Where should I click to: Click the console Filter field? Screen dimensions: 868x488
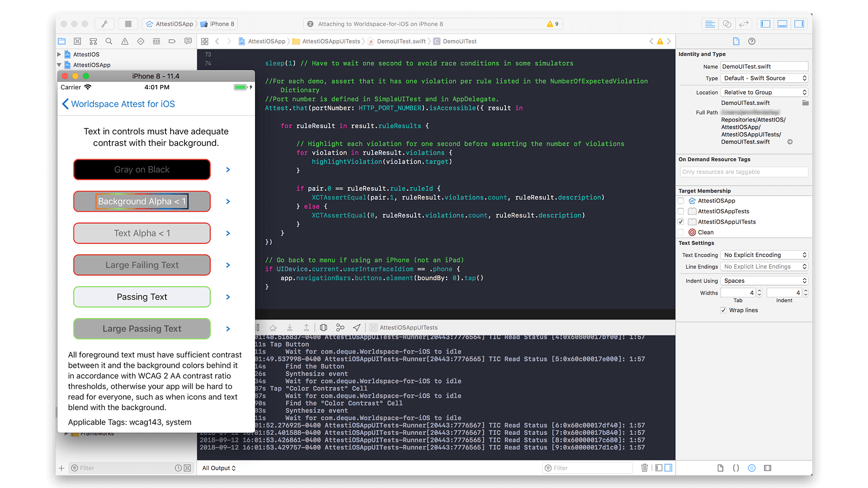[587, 468]
